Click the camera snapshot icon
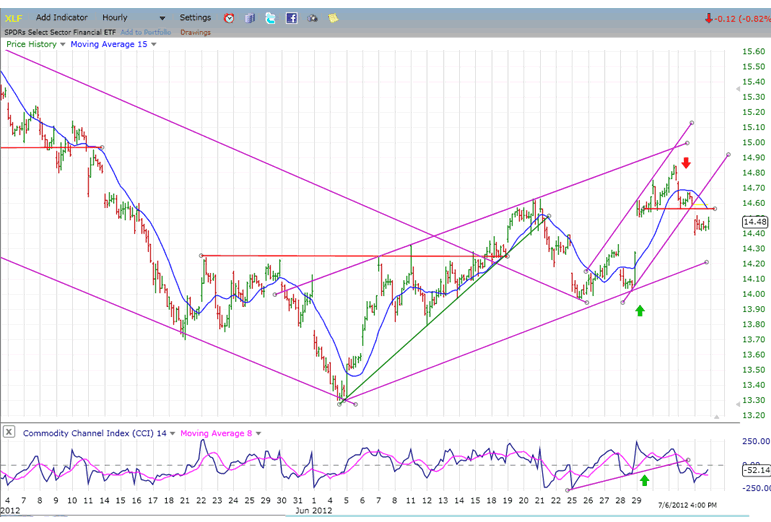The image size is (771, 522). pyautogui.click(x=312, y=18)
